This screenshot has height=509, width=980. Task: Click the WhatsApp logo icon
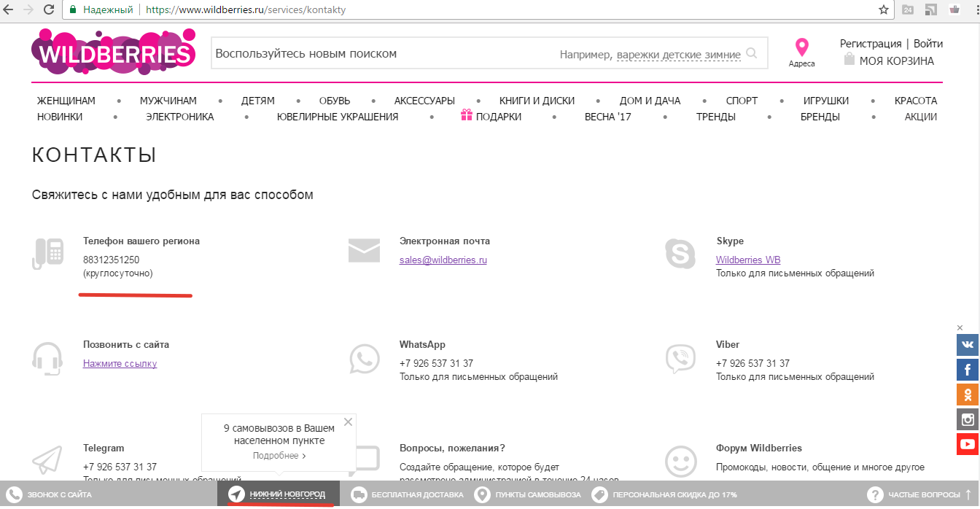[x=365, y=359]
